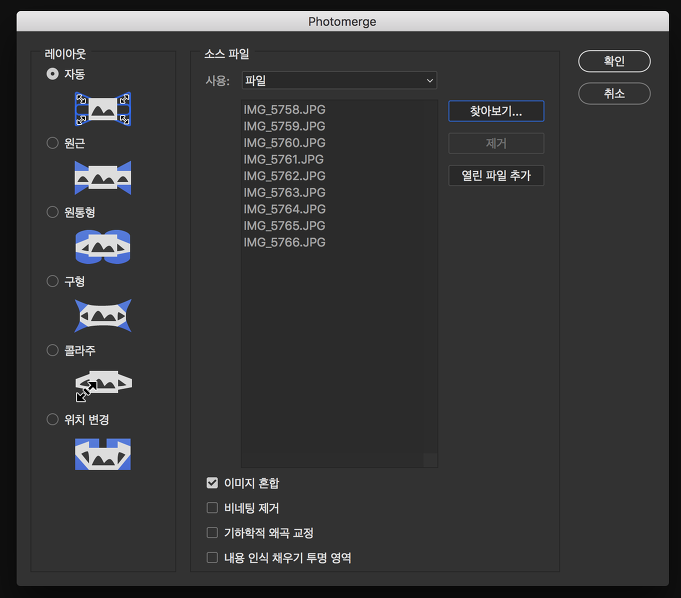Enable 내용 인식 채우기 투명 영역 checkbox
Screen dimensions: 681x598
pyautogui.click(x=212, y=557)
